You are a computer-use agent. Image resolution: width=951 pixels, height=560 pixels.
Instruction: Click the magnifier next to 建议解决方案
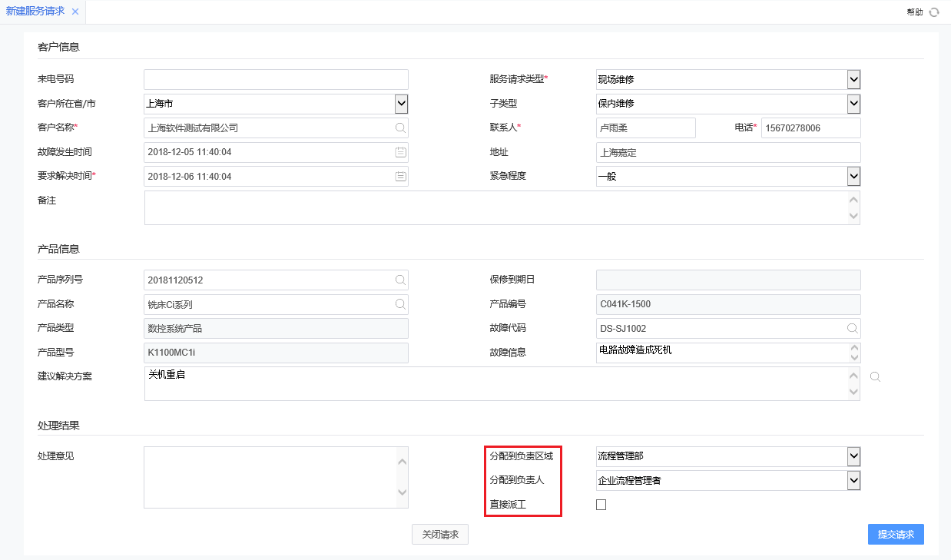(x=875, y=377)
